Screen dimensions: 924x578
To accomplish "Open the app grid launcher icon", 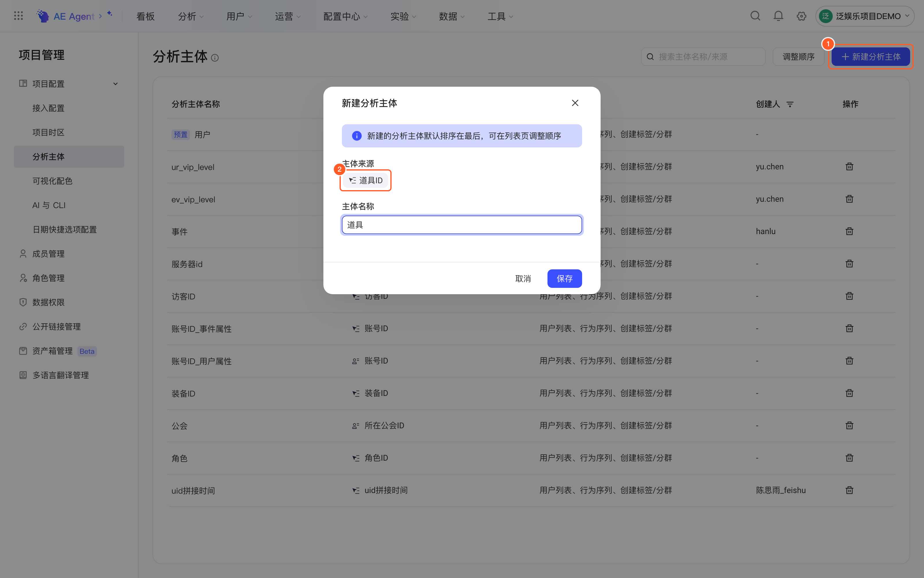I will (18, 16).
